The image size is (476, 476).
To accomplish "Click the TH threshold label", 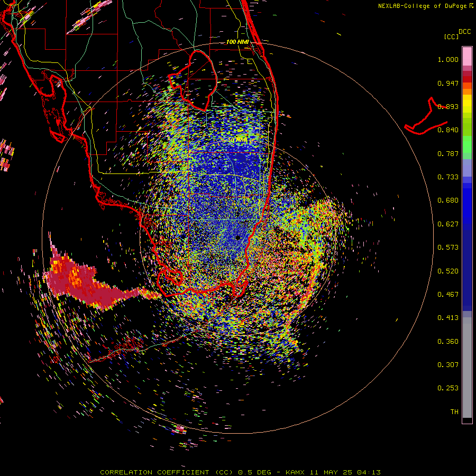I will coord(454,412).
